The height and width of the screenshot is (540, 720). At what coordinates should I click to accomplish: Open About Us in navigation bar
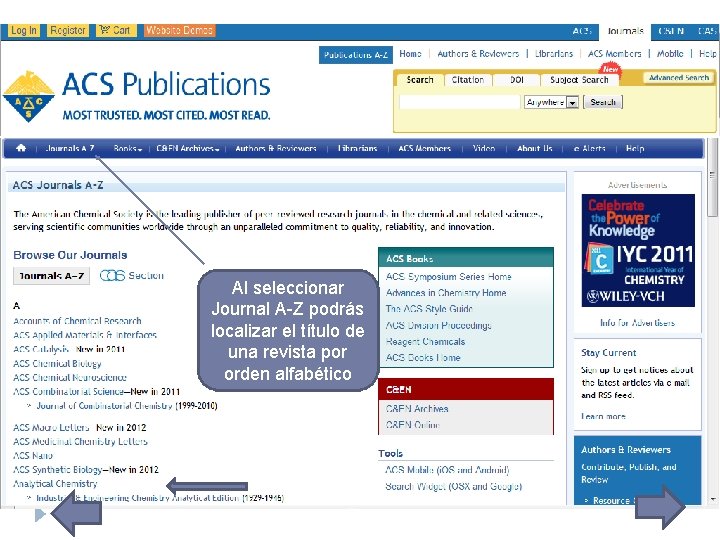coord(534,148)
